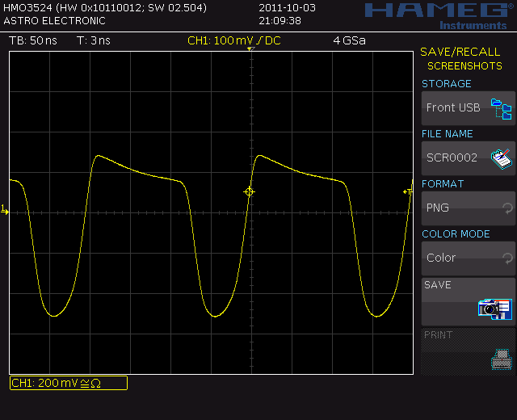Click the Front USB storage folders icon
The width and height of the screenshot is (517, 420).
[502, 107]
